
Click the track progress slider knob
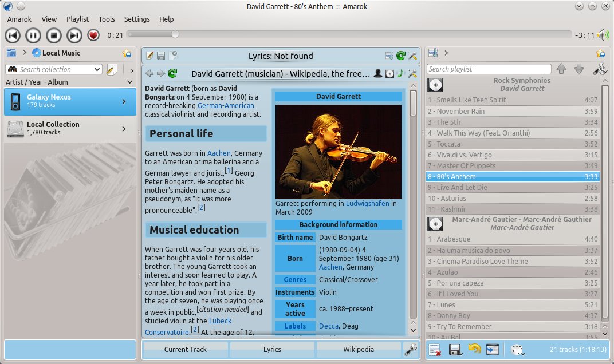click(x=175, y=34)
